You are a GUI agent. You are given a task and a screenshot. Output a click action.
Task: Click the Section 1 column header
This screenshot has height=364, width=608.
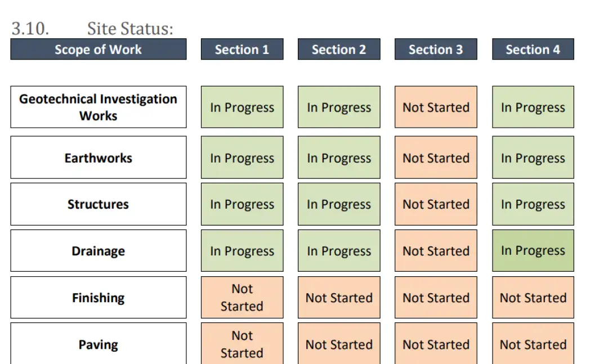(x=242, y=50)
